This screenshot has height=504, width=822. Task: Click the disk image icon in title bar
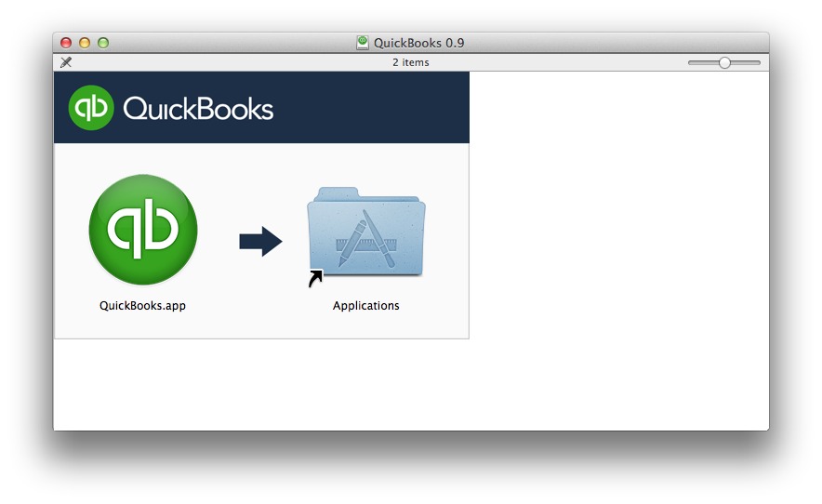point(363,43)
